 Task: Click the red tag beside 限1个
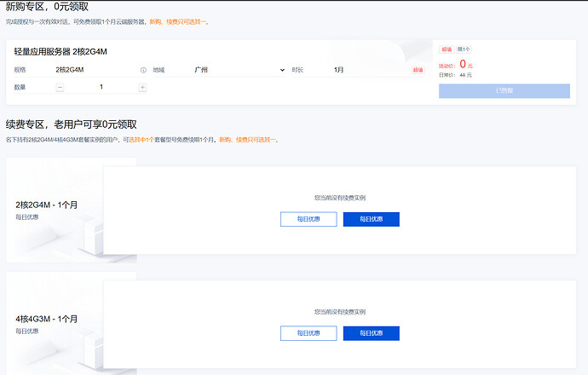[x=447, y=49]
